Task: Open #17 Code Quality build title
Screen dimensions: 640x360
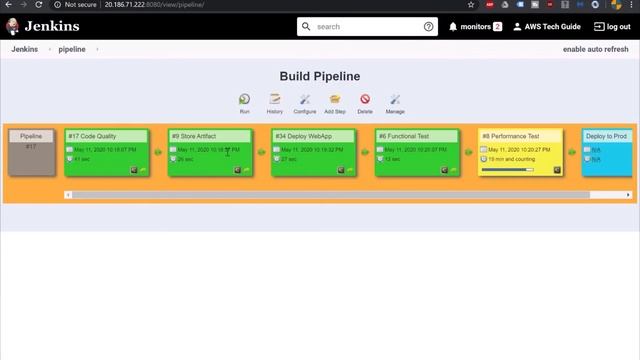Action: coord(92,136)
